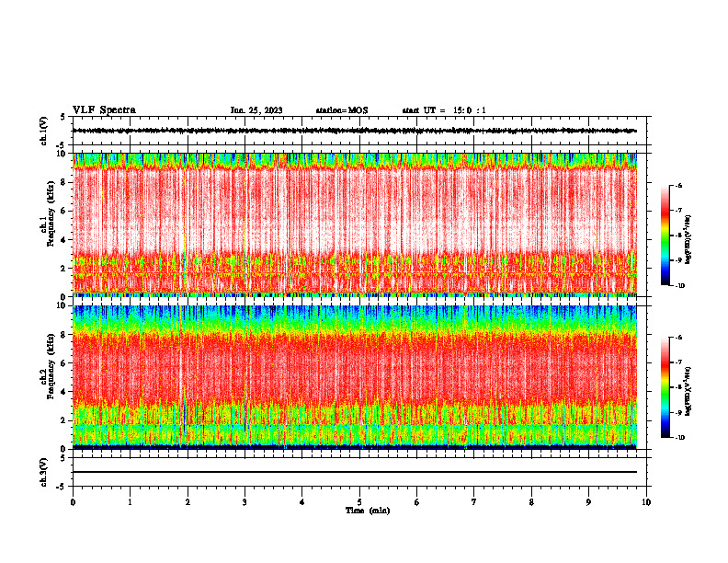Screen dimensions: 728x563
Task: Select the "start UT = 15:0 :1" text
Action: (444, 110)
